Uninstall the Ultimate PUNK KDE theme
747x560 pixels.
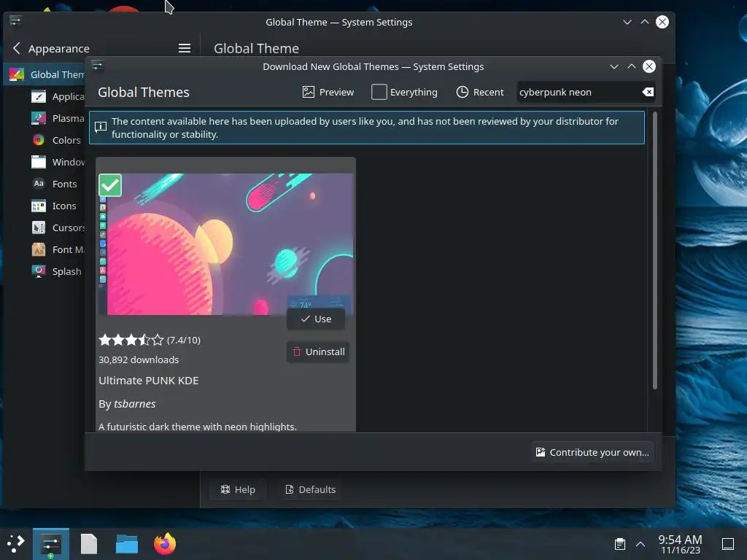pos(318,352)
